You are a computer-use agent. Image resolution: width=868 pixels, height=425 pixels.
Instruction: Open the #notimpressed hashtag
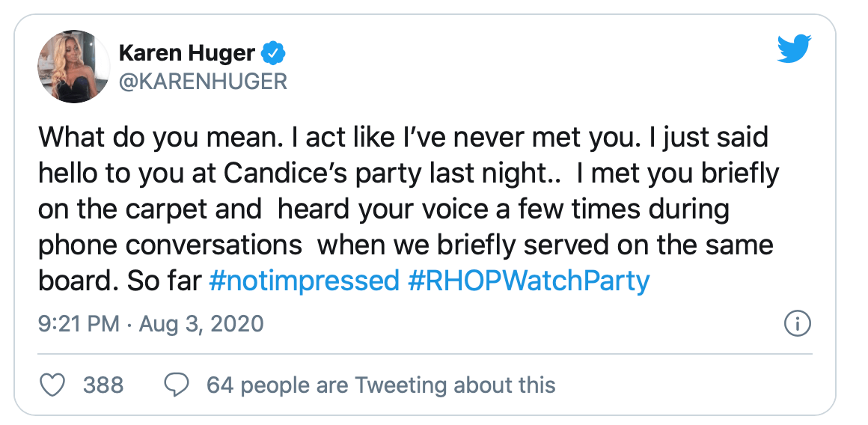click(304, 281)
